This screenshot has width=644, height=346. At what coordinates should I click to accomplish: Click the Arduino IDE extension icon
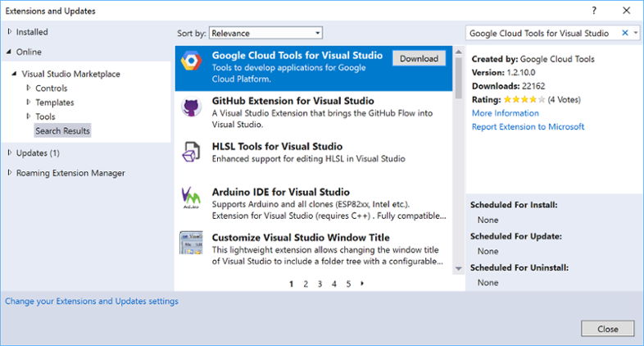pos(191,198)
